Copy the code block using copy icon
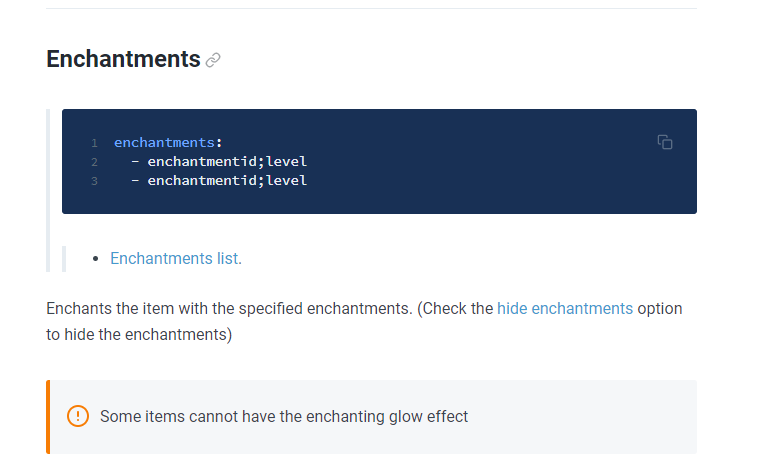 [665, 142]
